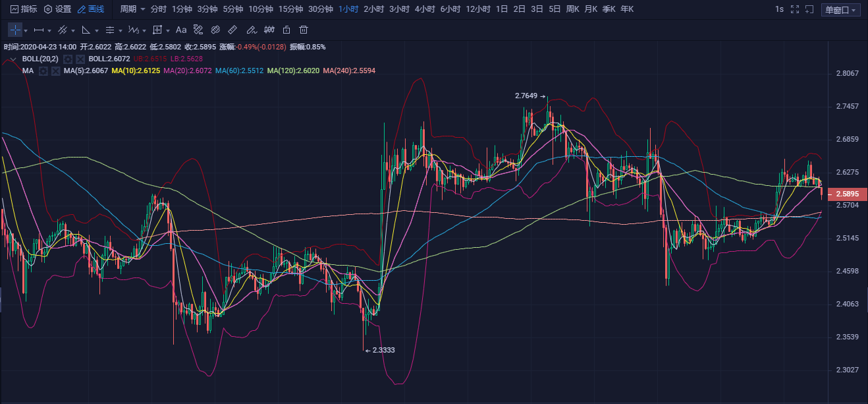868x404 pixels.
Task: Switch to 月K monthly candles
Action: coord(591,9)
